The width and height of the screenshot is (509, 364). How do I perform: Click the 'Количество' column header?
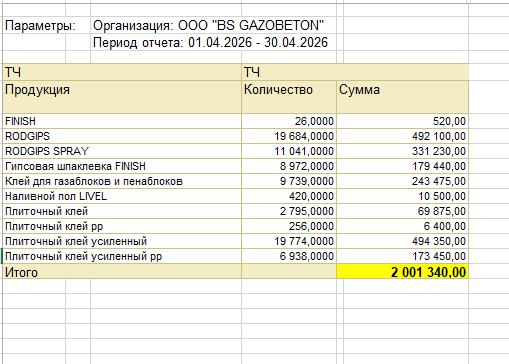coord(289,97)
